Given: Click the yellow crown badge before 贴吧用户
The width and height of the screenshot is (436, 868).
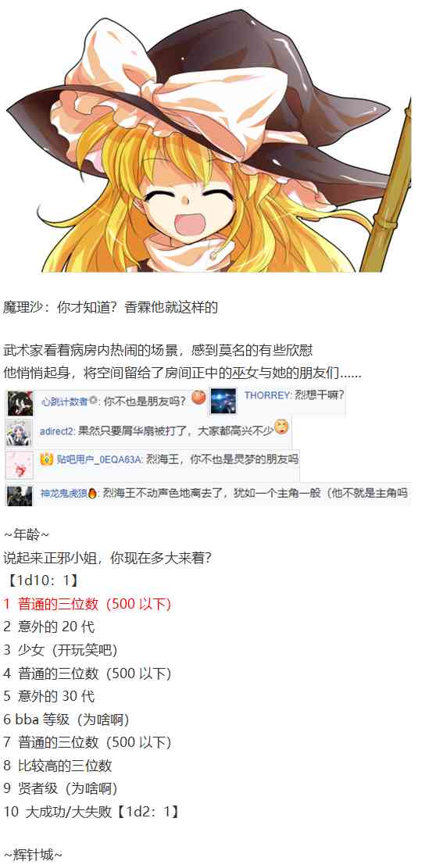Looking at the screenshot, I should (46, 459).
